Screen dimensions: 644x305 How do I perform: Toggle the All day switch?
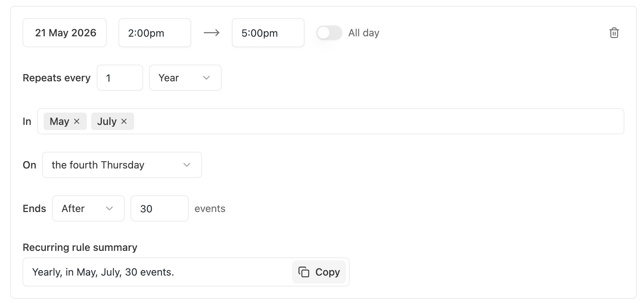click(x=329, y=33)
